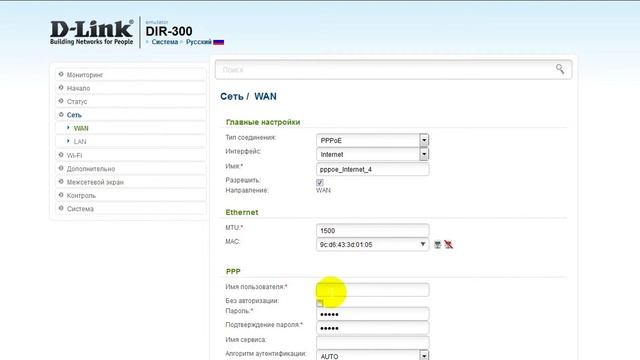Click bullet icon beside Мониторинг

pyautogui.click(x=61, y=74)
